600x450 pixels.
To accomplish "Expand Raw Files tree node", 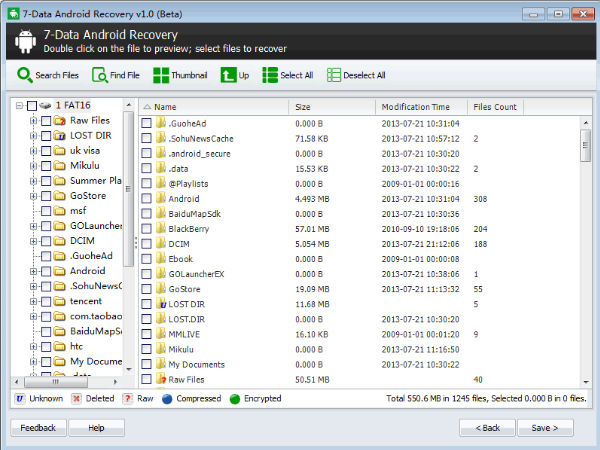I will pyautogui.click(x=33, y=121).
